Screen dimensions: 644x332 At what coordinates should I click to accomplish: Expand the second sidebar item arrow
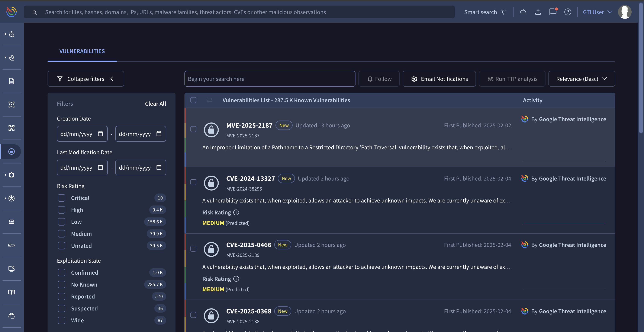pos(5,58)
